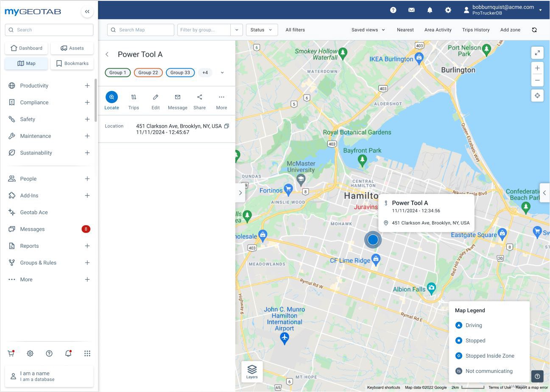
Task: Open notifications bell at sidebar bottom
Action: coord(68,353)
